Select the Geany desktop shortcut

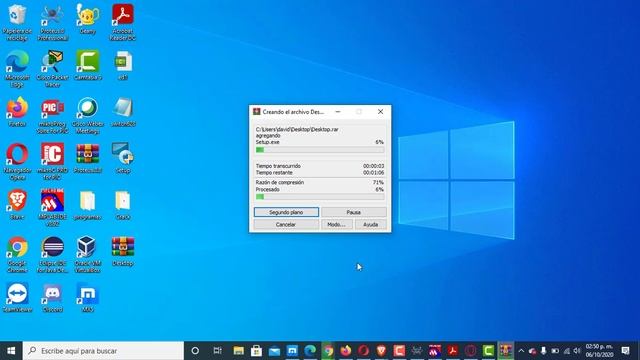(x=87, y=19)
